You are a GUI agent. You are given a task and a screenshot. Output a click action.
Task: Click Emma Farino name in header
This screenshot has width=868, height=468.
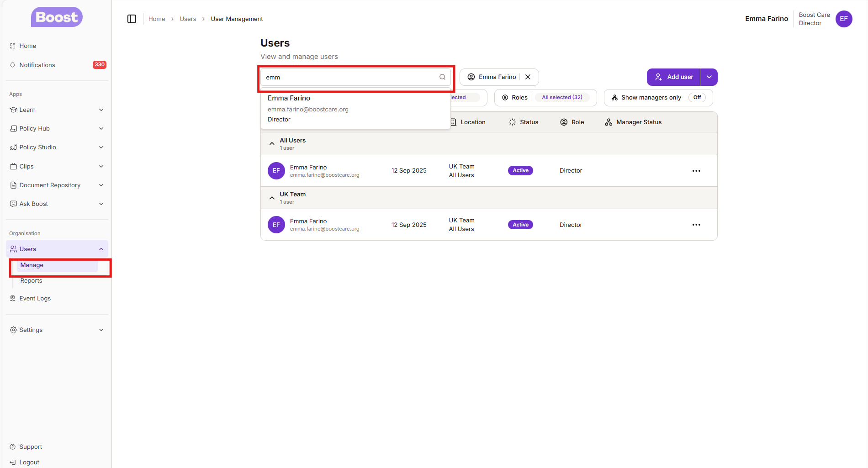click(767, 19)
